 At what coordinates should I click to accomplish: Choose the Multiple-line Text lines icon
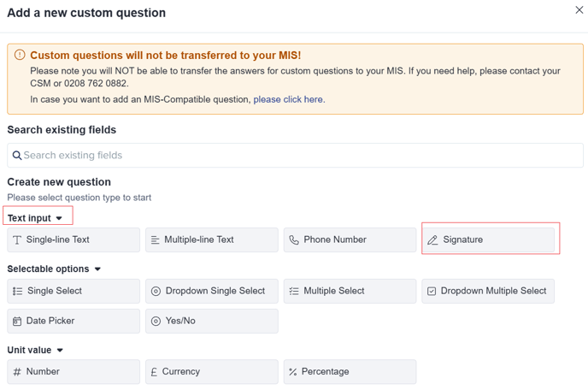click(155, 239)
